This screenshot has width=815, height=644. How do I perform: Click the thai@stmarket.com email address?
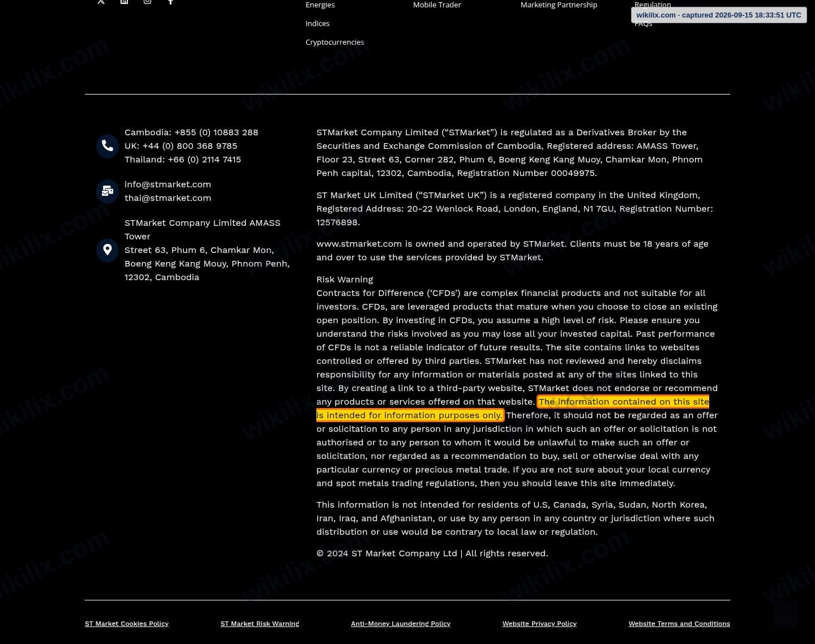click(x=168, y=198)
